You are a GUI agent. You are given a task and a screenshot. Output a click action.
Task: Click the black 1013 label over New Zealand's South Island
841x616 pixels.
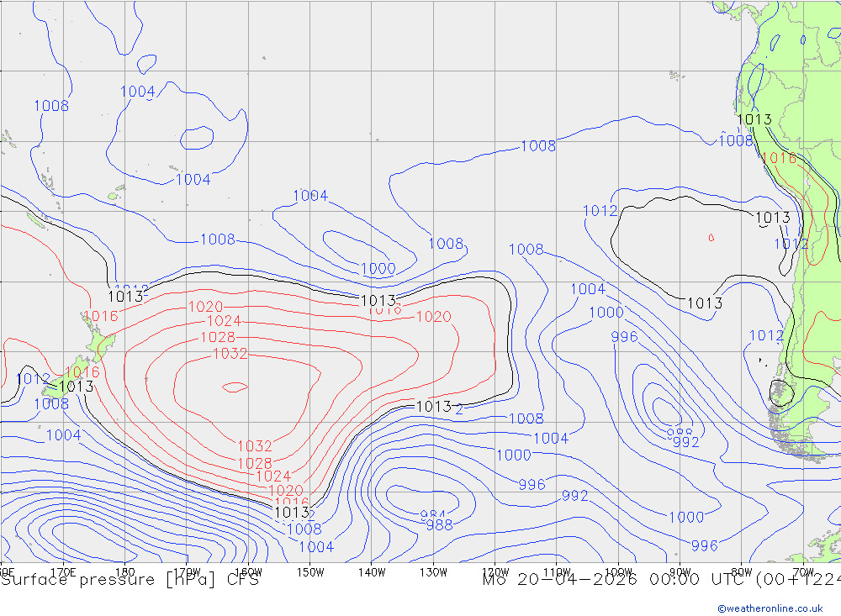click(x=77, y=386)
